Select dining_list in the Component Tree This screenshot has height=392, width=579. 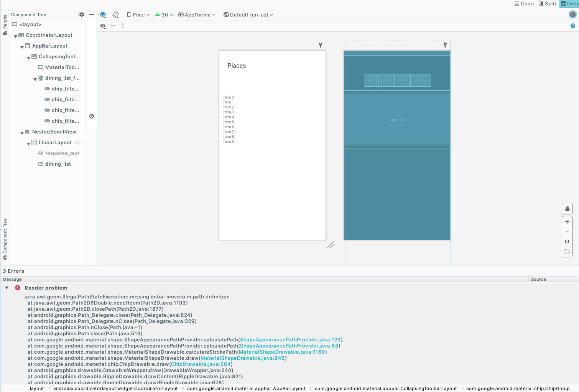[x=58, y=164]
